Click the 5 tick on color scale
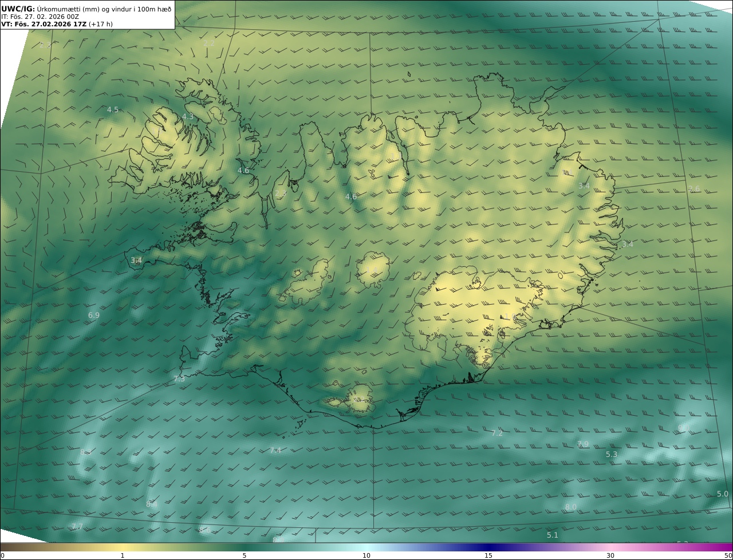 pyautogui.click(x=245, y=555)
